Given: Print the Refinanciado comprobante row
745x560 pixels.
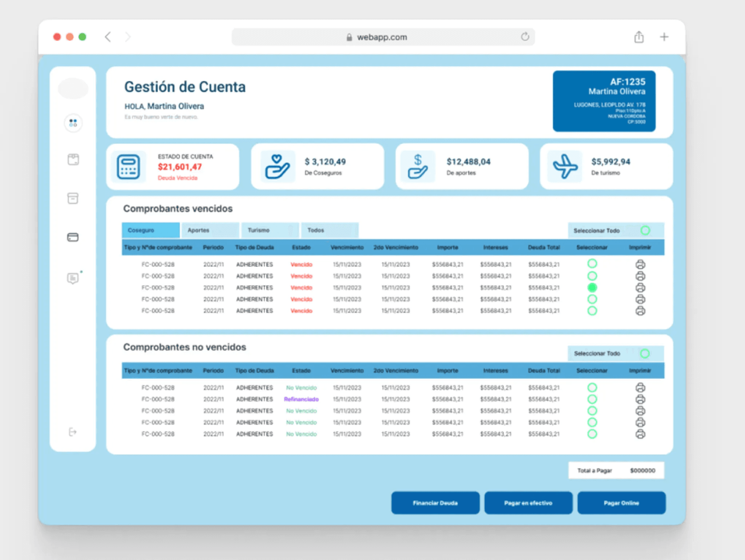Looking at the screenshot, I should (x=640, y=399).
